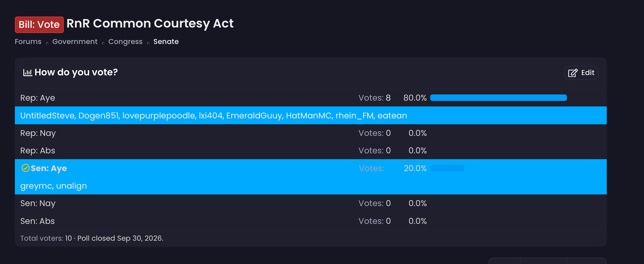Select the Bill: Vote prefix label

[39, 25]
